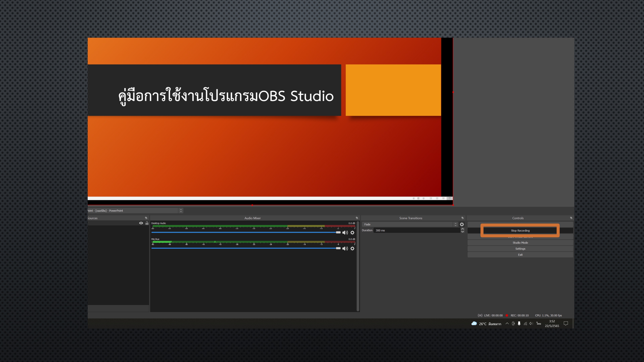Click the "Duration" label
The width and height of the screenshot is (644, 362).
pos(367,230)
